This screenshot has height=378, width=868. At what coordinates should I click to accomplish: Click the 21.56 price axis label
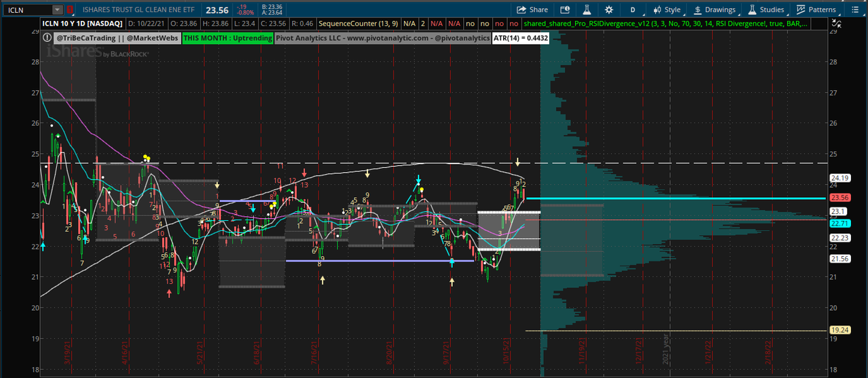coord(840,259)
